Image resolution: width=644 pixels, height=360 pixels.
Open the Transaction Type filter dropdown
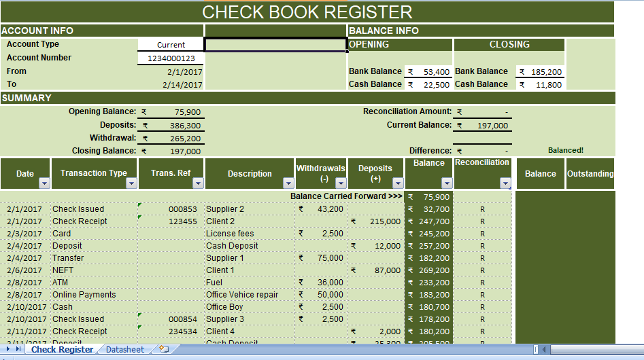tap(131, 183)
